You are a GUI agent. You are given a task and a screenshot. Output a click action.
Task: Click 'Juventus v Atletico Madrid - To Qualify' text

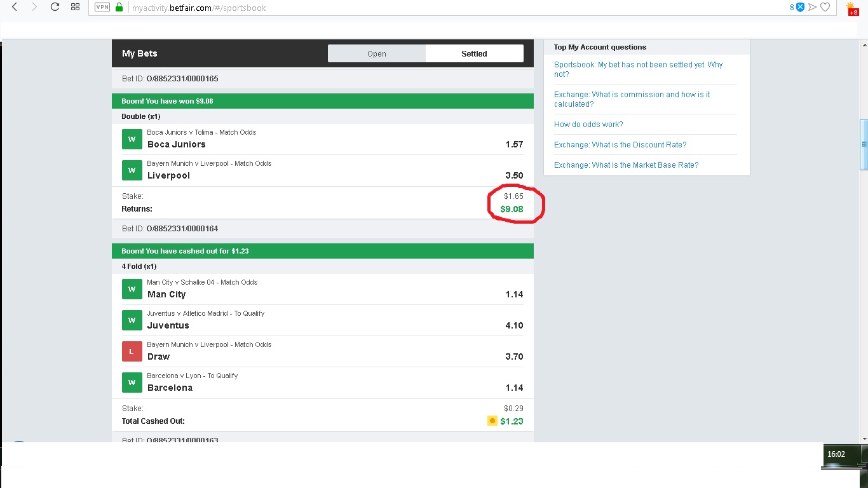[x=206, y=313]
